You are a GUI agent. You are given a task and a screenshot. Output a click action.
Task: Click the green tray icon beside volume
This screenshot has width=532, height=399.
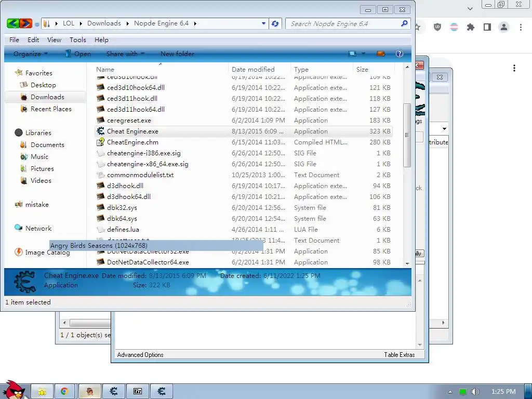(x=462, y=392)
